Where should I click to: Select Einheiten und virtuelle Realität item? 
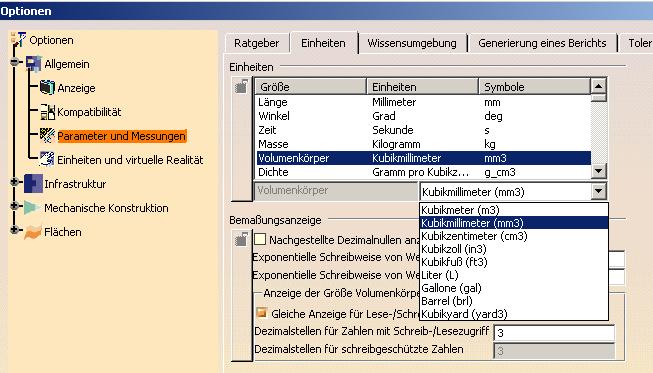coord(130,160)
